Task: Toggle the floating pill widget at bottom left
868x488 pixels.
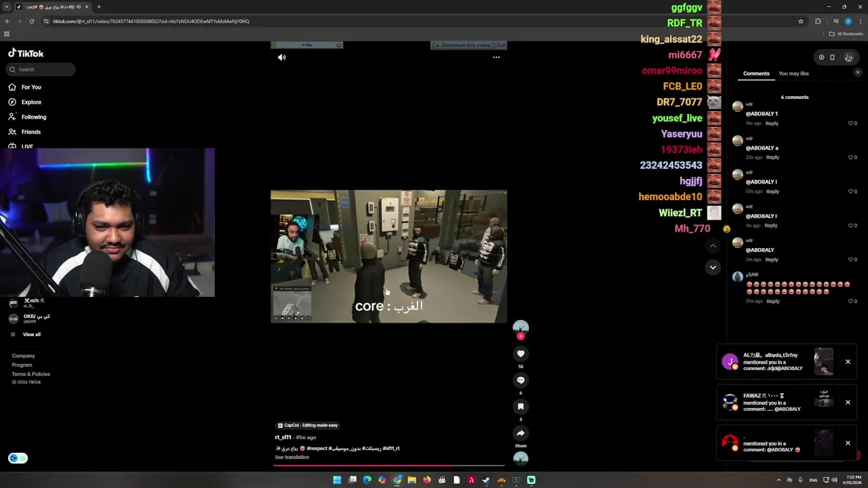Action: tap(18, 458)
